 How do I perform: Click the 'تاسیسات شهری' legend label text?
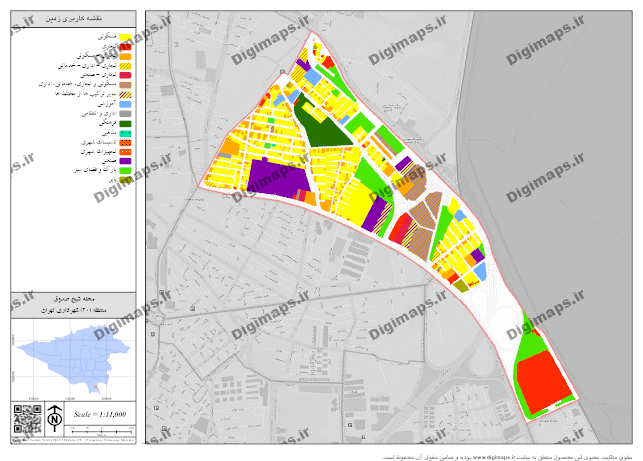click(x=99, y=142)
